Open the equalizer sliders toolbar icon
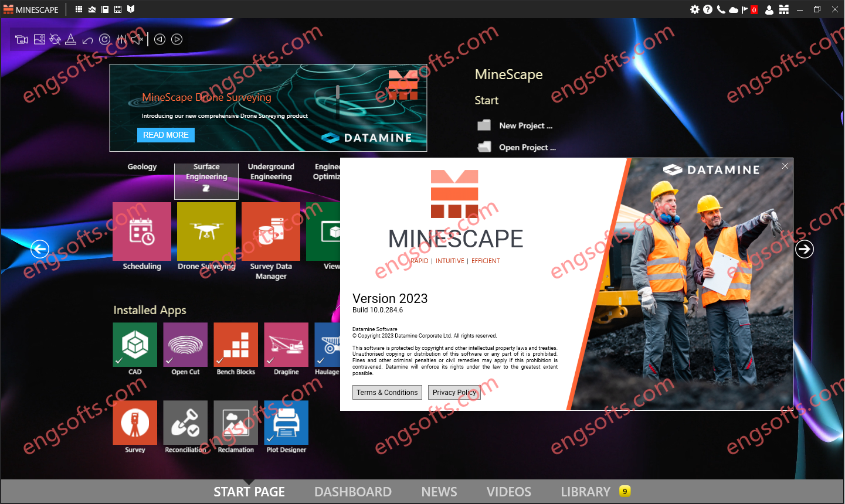845x504 pixels. pos(121,39)
